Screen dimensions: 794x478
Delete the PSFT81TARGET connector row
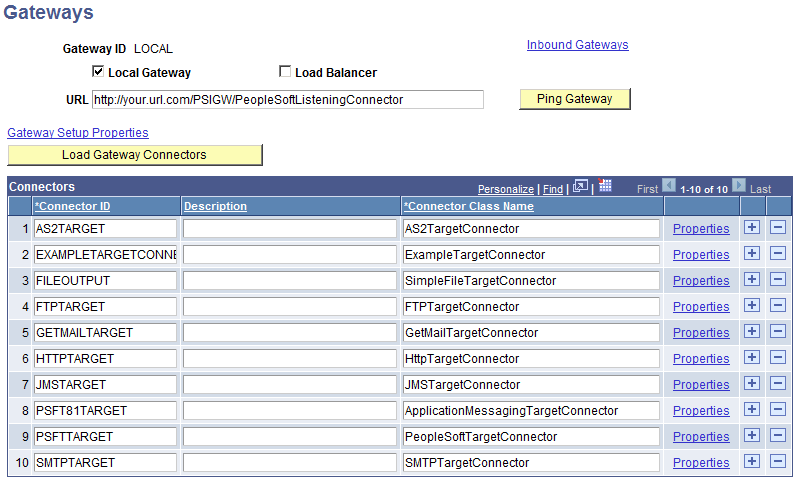point(778,409)
